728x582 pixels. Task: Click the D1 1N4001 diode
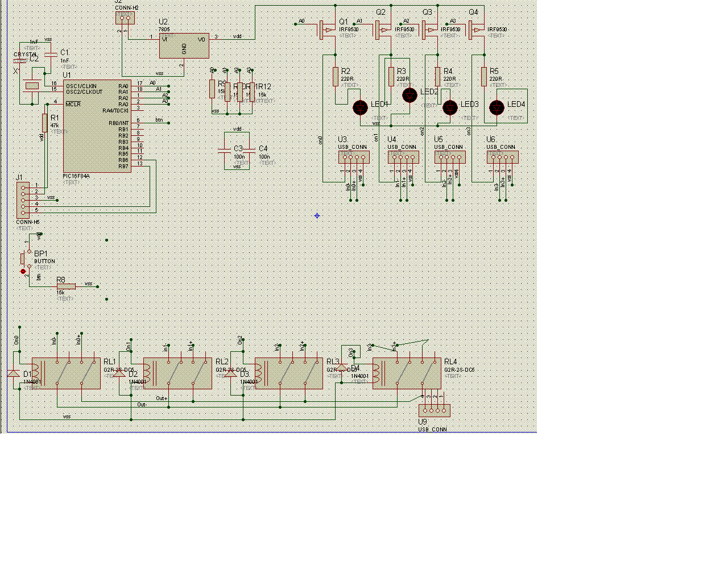click(x=13, y=373)
